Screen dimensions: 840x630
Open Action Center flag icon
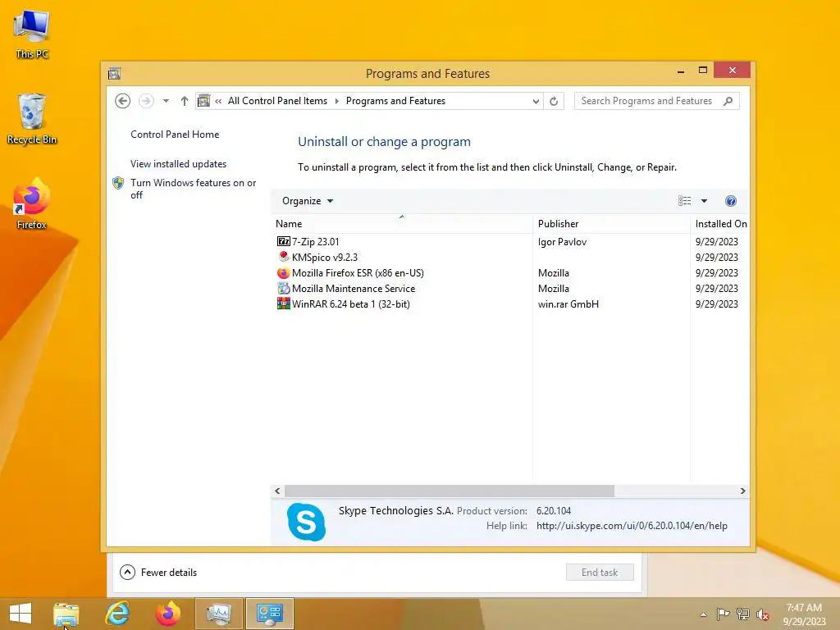coord(723,614)
